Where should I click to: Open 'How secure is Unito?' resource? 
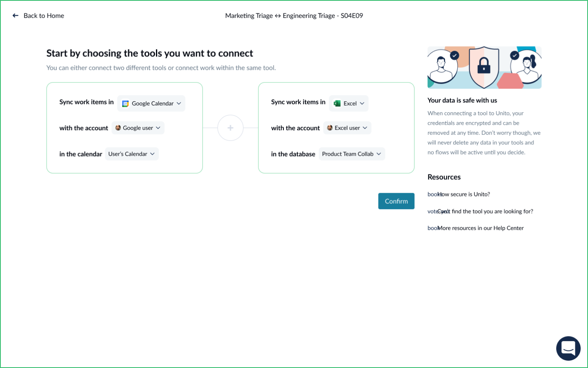pos(464,194)
